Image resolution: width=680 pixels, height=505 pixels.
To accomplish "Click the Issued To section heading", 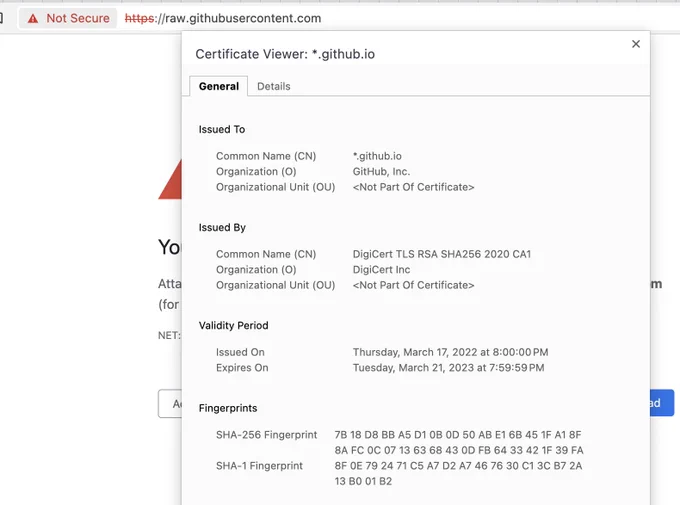I will pyautogui.click(x=222, y=129).
